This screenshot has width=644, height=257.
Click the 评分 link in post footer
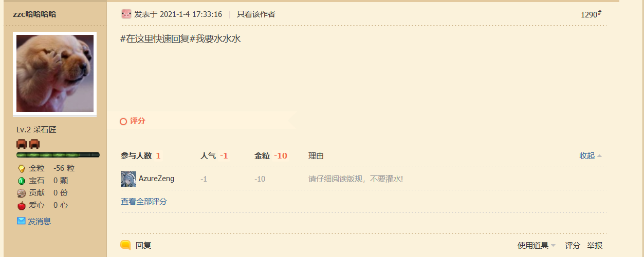(x=573, y=245)
